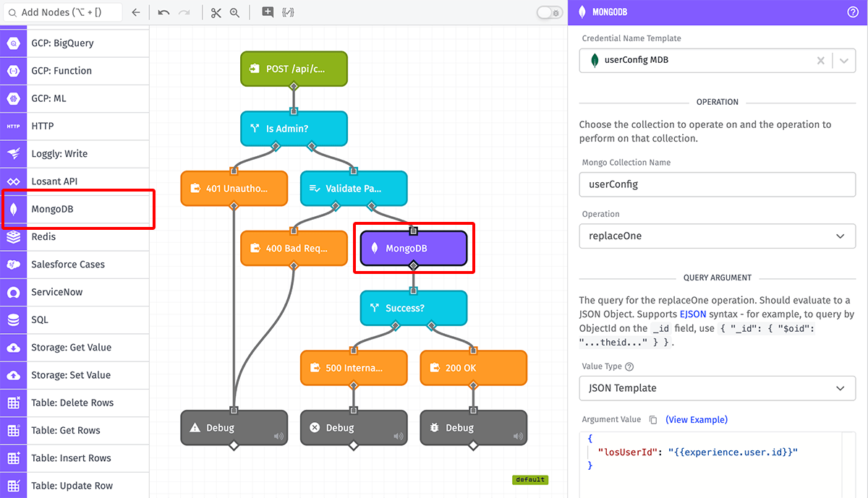Open the Credential Name Template dropdown arrow
The height and width of the screenshot is (498, 868).
tap(843, 61)
